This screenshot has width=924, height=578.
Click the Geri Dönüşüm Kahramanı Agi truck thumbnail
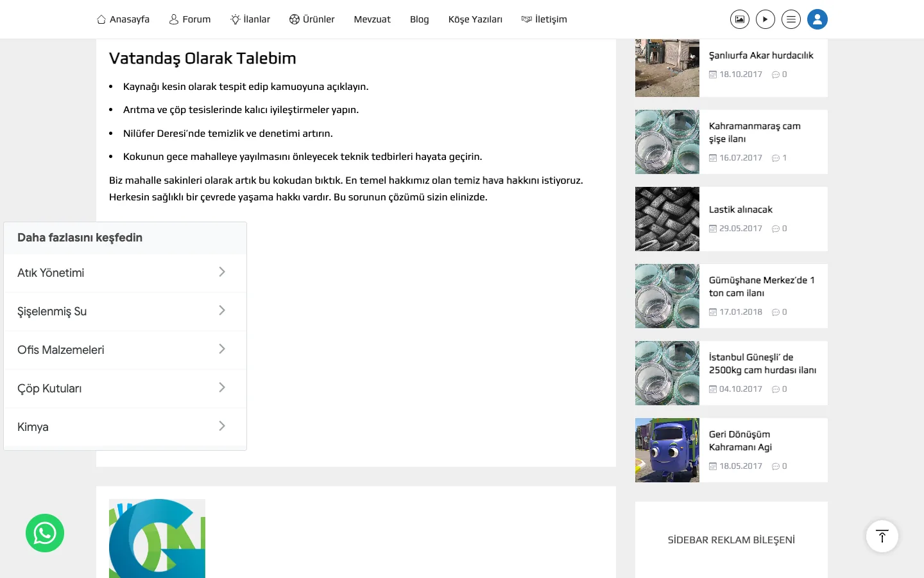tap(667, 450)
